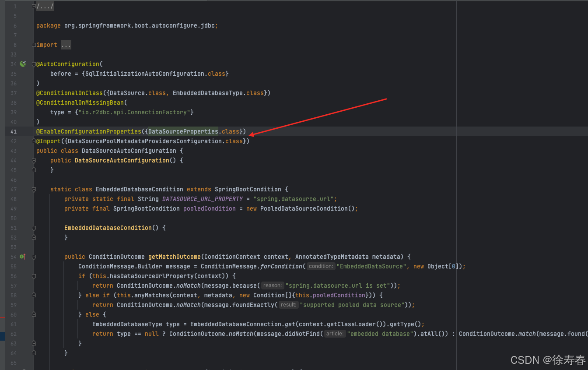Click the "EmbeddedDataSource" string literal
Screen dimensions: 588x370
click(x=371, y=266)
